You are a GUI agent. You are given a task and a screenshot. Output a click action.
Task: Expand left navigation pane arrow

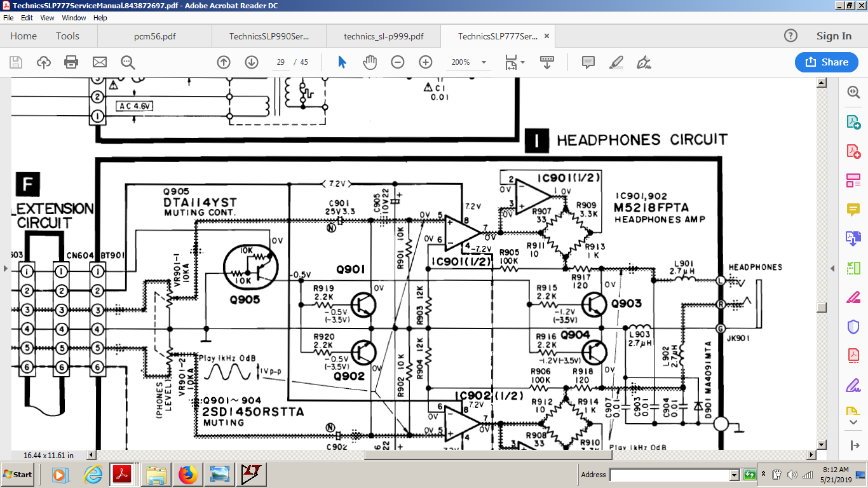coord(6,269)
